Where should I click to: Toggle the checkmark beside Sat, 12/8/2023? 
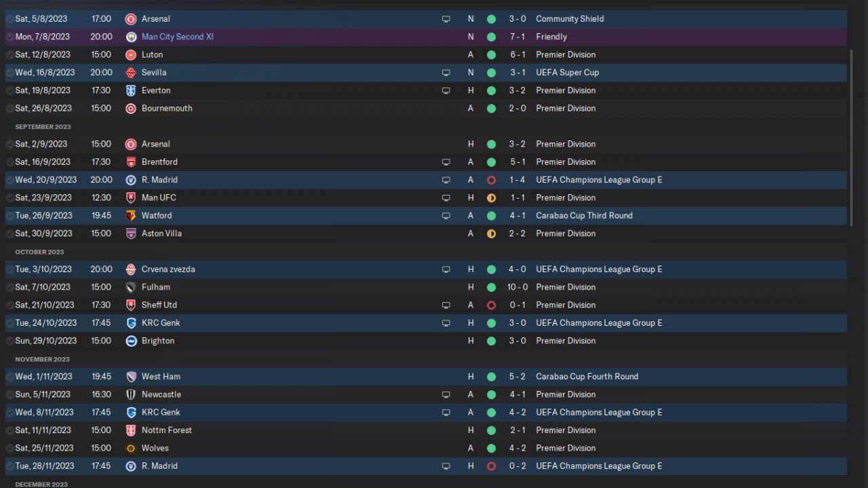[x=9, y=55]
